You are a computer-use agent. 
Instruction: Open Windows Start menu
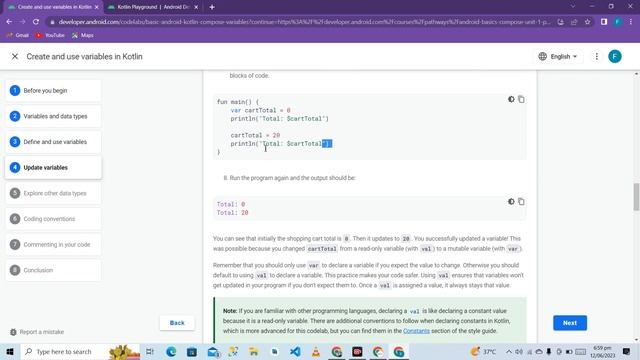[10, 351]
